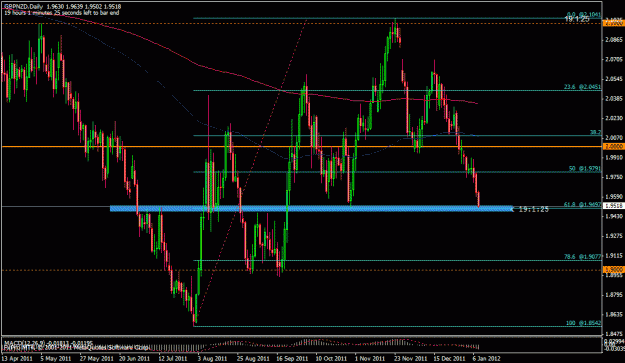This screenshot has height=363, width=625.
Task: Click the 23 Nov 2011 date label
Action: point(410,358)
